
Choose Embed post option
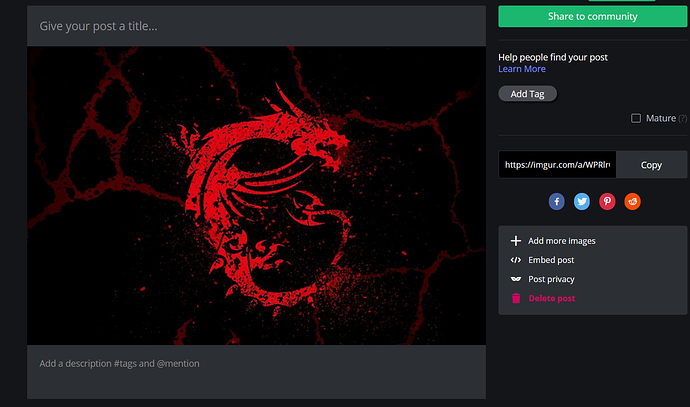pyautogui.click(x=551, y=260)
